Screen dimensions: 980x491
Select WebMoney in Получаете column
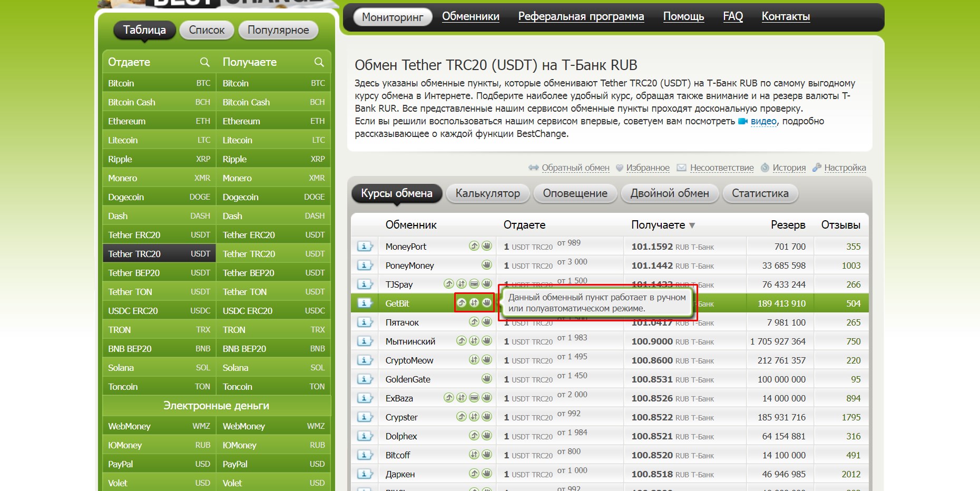tap(273, 426)
